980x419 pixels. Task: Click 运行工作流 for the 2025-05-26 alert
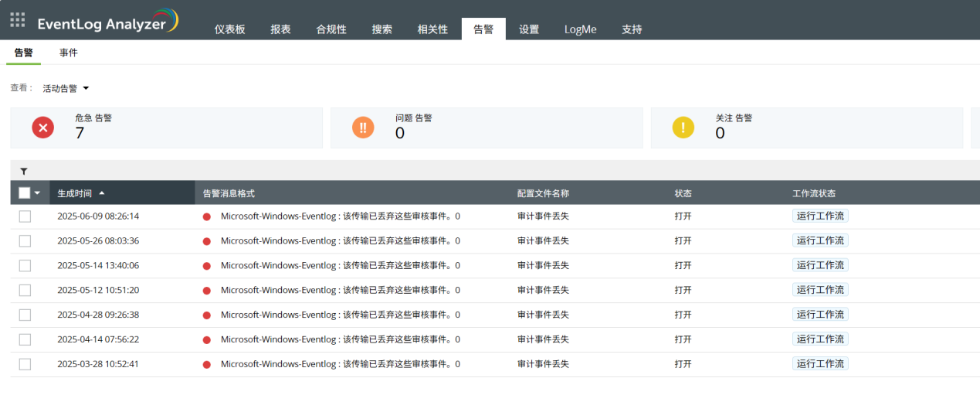coord(820,240)
